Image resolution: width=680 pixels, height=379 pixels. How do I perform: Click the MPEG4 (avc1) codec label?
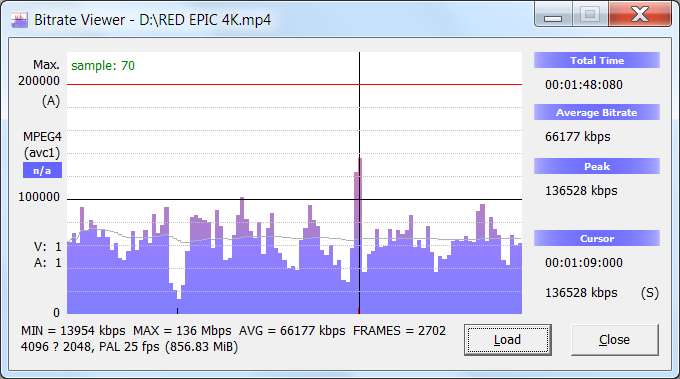pyautogui.click(x=42, y=145)
